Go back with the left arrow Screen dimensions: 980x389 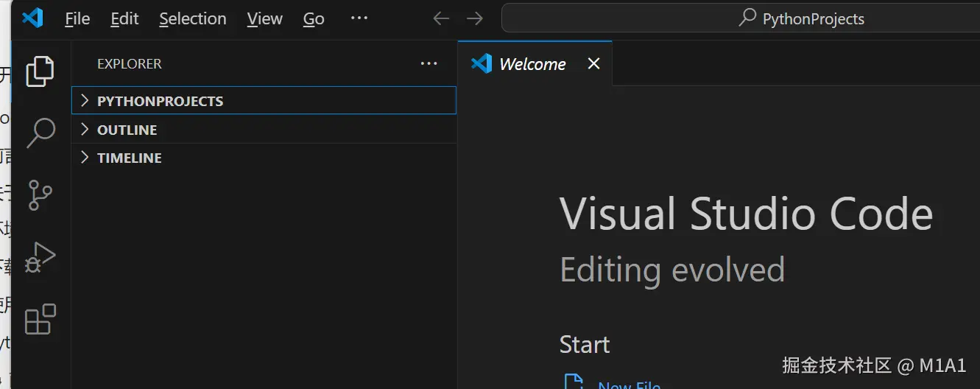point(441,18)
